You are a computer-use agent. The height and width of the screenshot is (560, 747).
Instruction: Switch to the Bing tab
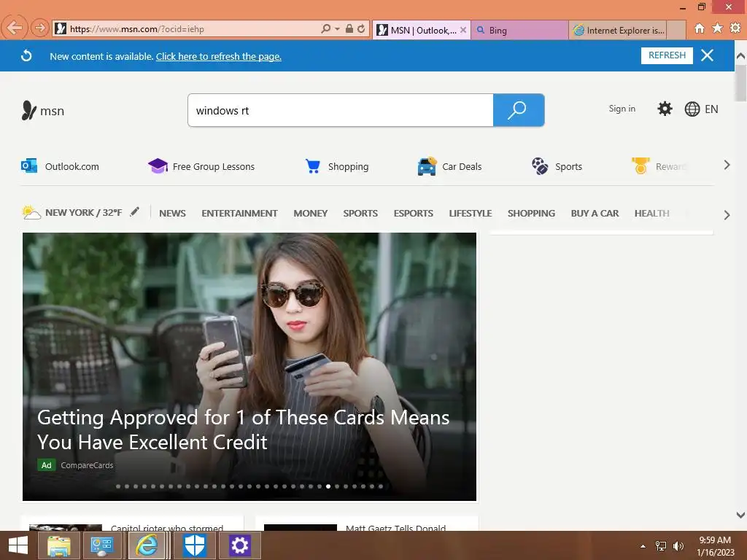click(x=519, y=30)
